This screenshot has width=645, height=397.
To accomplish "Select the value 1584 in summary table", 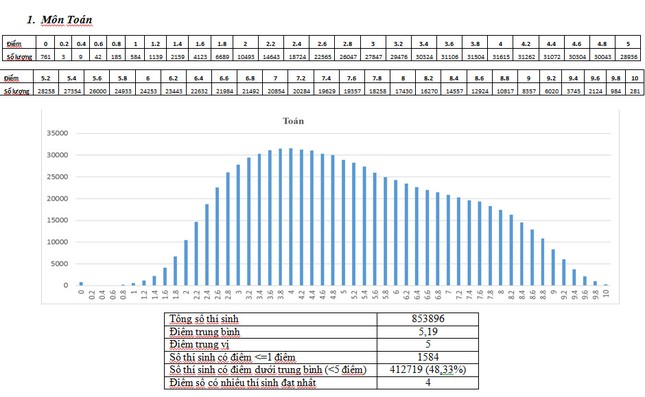I will (x=428, y=357).
